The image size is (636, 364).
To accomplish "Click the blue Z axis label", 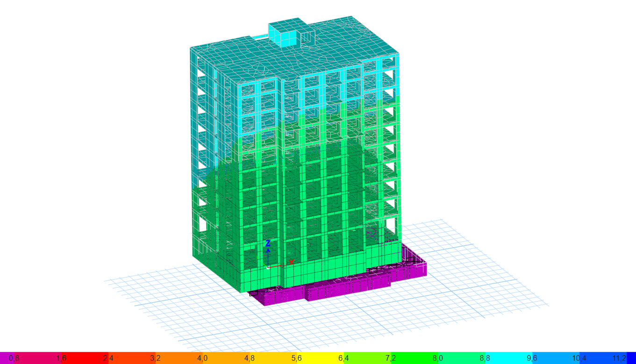I will pos(268,243).
